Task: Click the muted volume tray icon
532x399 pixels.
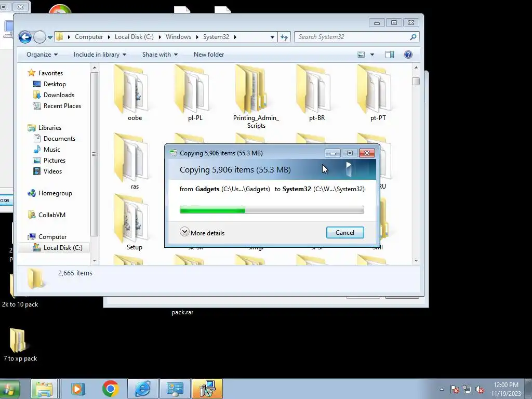Action: tap(480, 390)
